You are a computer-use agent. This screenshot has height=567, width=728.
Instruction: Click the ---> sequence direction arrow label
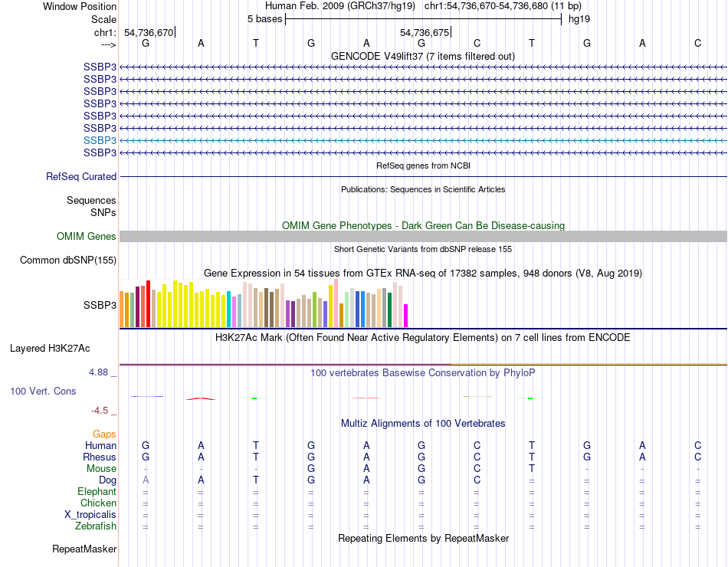coord(109,44)
